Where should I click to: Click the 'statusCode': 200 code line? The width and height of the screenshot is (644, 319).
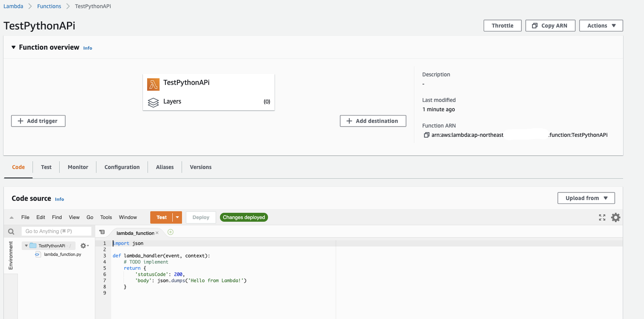click(x=160, y=274)
